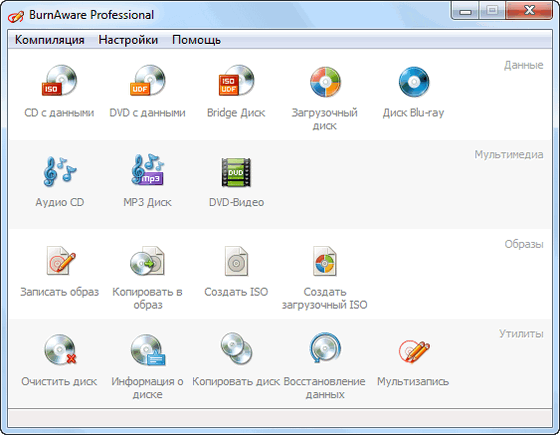The height and width of the screenshot is (435, 560).
Task: Click the Копировать диск double disc icon
Action: 236,349
